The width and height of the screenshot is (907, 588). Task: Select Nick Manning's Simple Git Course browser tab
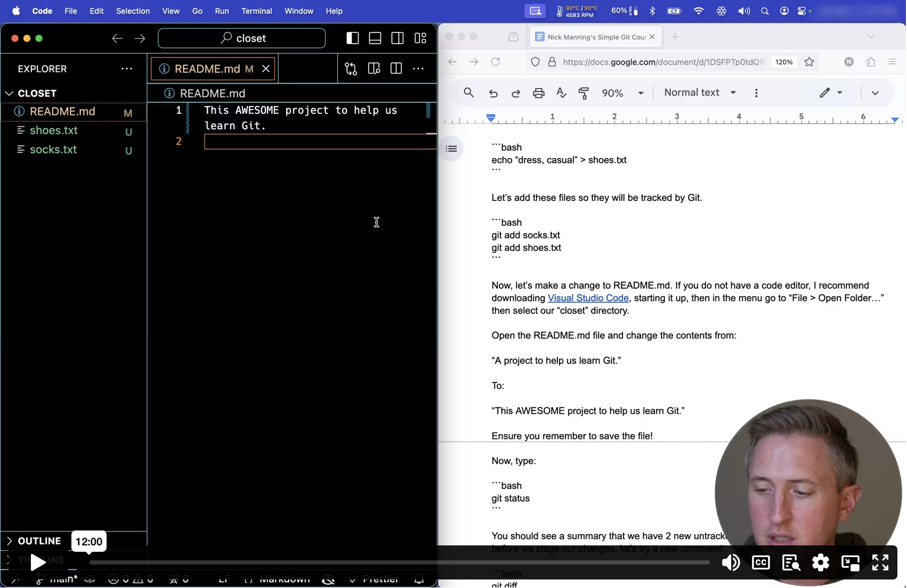(596, 37)
